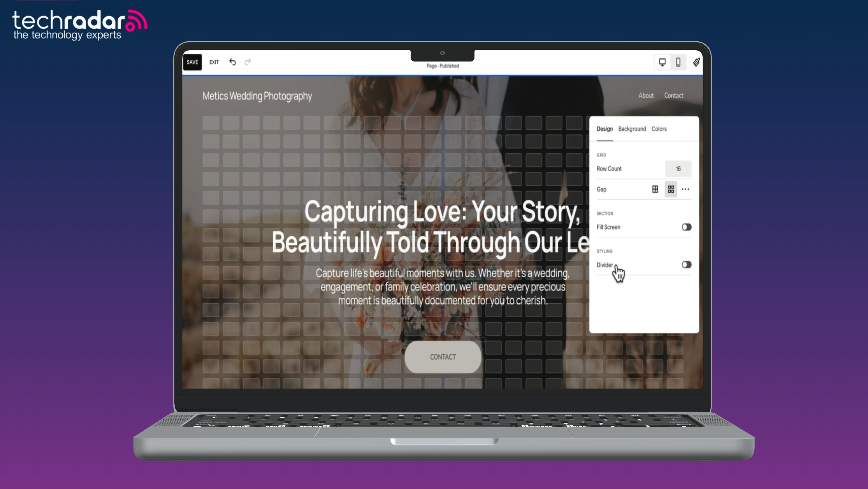Click the Metics Wedding Photography site title
Screen dimensions: 868x489
pos(257,96)
